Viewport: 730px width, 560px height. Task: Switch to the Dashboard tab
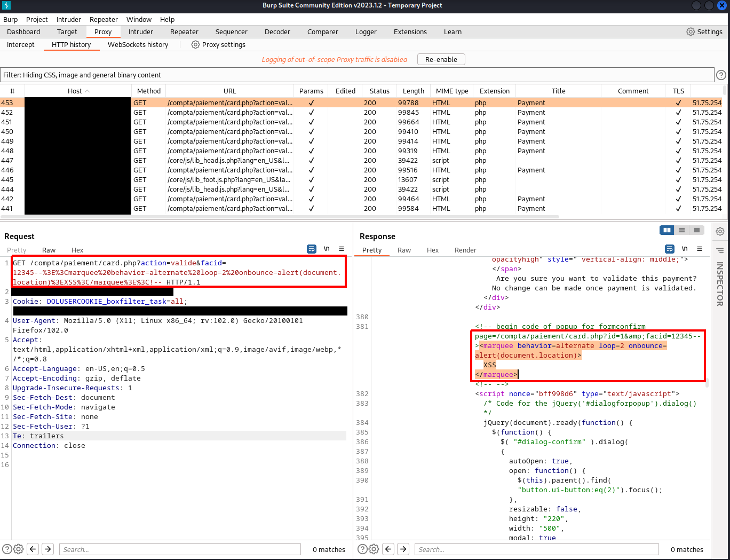(23, 31)
